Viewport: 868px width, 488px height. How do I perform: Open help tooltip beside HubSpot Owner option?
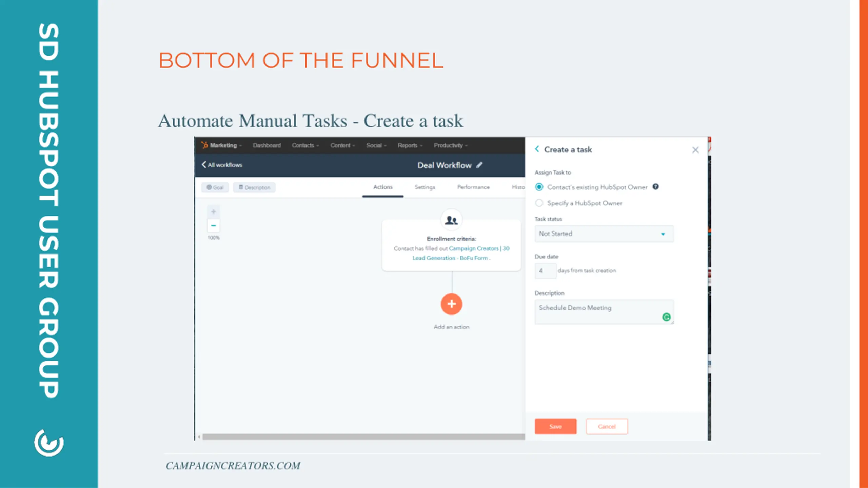[655, 187]
